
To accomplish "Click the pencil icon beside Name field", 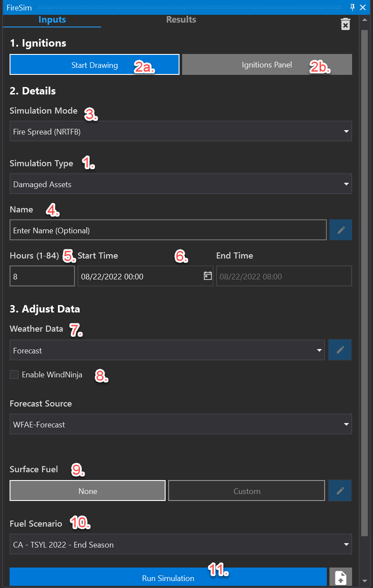I will click(341, 230).
